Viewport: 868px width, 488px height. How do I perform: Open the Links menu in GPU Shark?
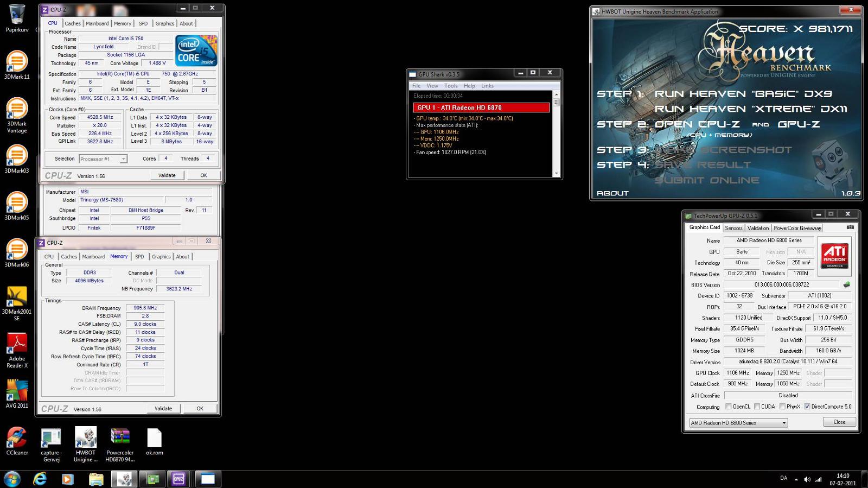click(x=487, y=86)
